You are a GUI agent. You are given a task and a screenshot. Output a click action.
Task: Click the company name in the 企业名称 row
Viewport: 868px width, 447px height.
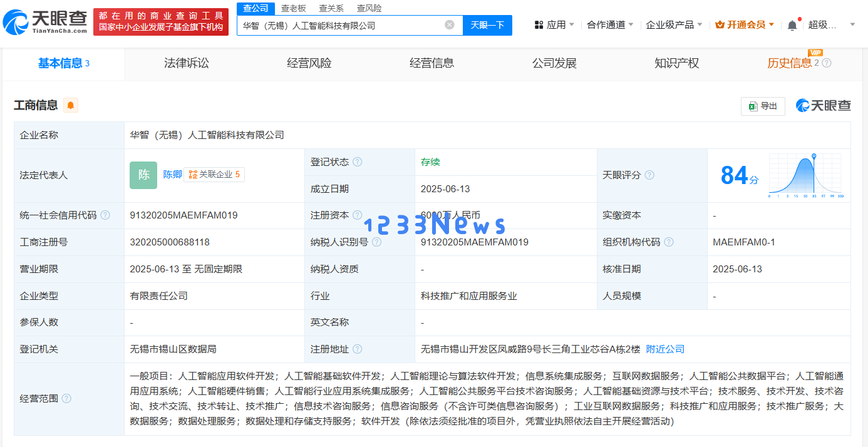pyautogui.click(x=207, y=135)
